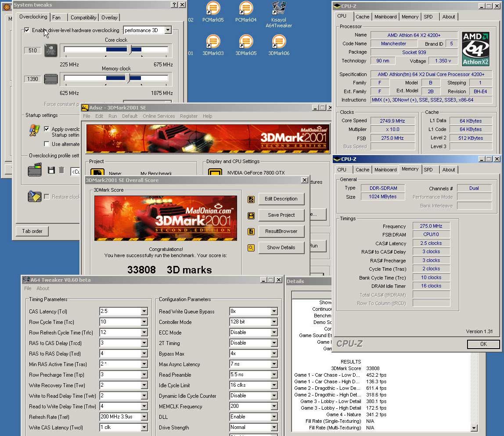The height and width of the screenshot is (436, 504).
Task: Open the 3DMark03 desktop shortcut
Action: point(213,45)
